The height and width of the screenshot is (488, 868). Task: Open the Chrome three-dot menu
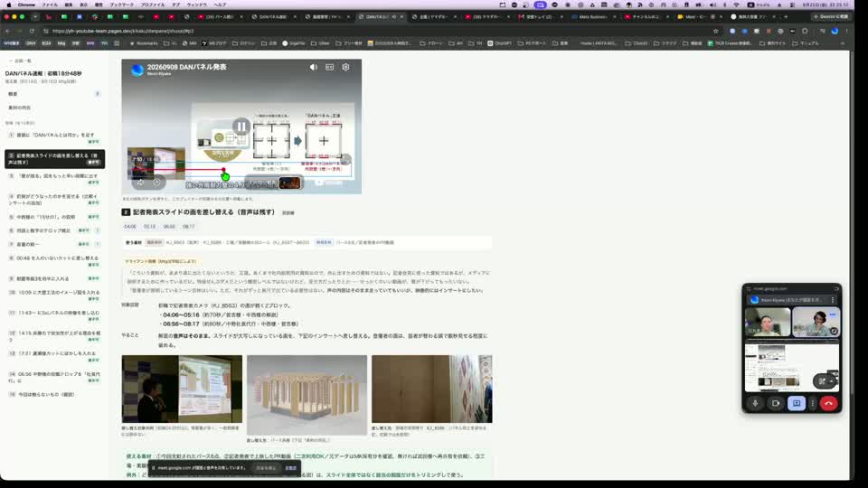click(x=847, y=31)
